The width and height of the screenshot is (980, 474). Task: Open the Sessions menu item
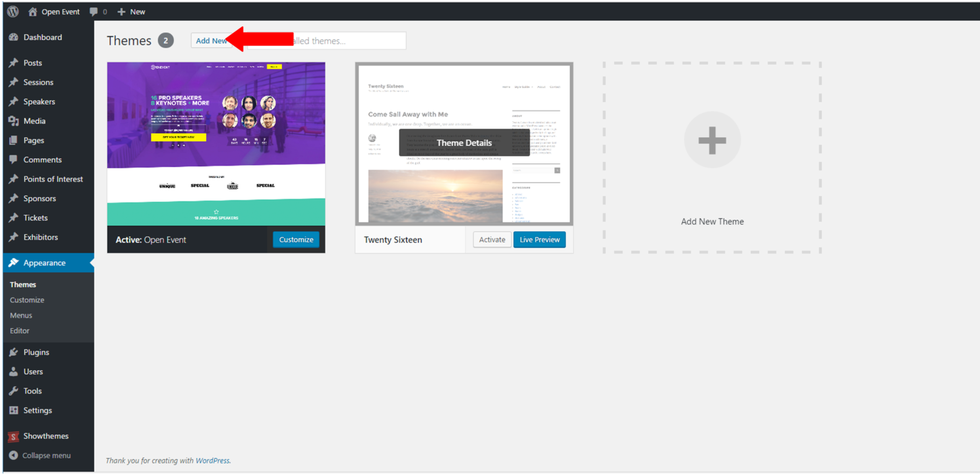pyautogui.click(x=38, y=82)
